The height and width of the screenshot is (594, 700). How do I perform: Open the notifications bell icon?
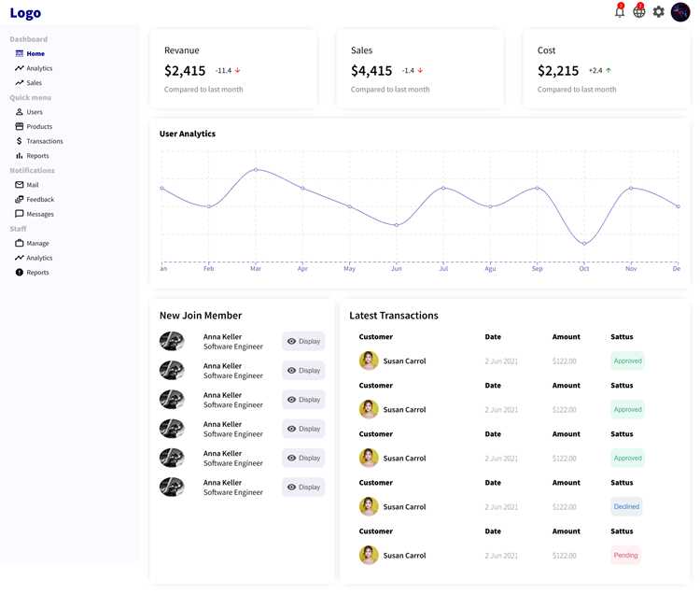[x=620, y=11]
